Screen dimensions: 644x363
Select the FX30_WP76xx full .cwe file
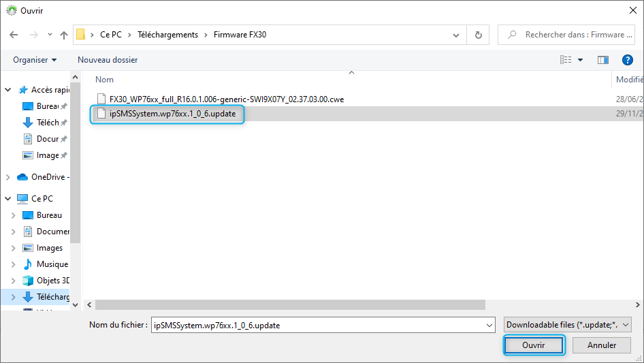click(226, 99)
